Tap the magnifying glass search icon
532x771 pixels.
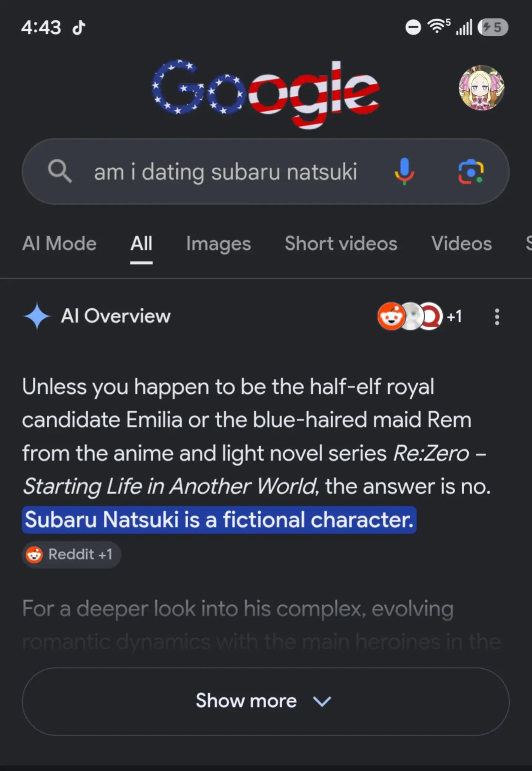click(x=60, y=171)
